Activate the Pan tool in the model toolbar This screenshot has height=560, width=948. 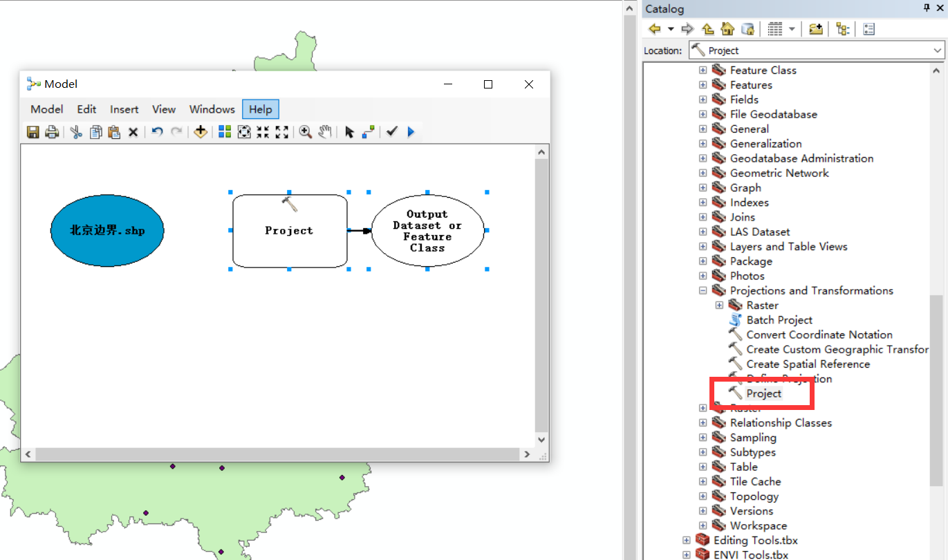(324, 131)
